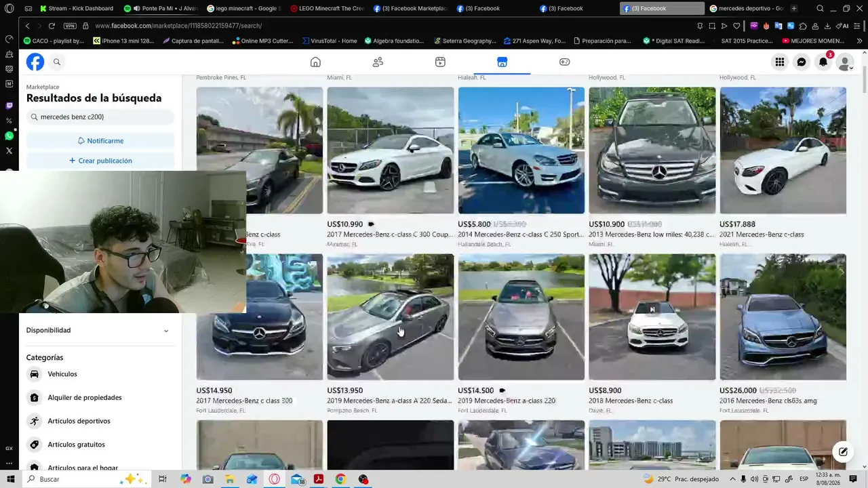Click the address bar URL
The image size is (868, 488).
[178, 26]
